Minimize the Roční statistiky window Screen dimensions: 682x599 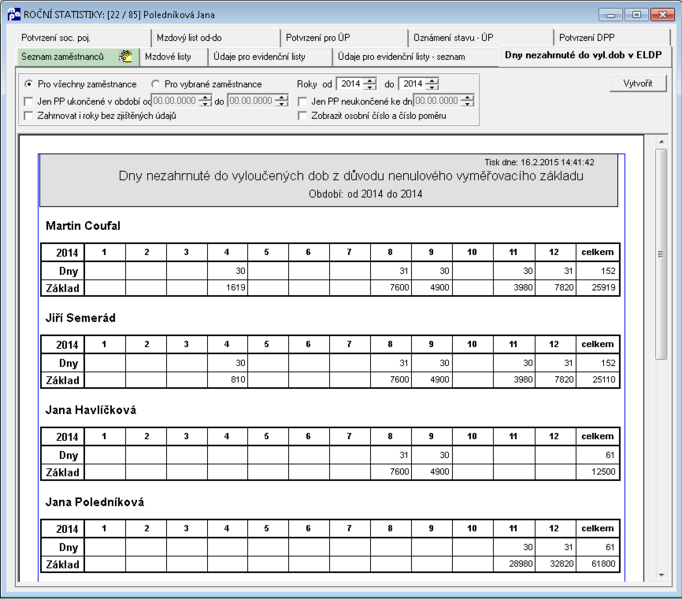pyautogui.click(x=611, y=15)
